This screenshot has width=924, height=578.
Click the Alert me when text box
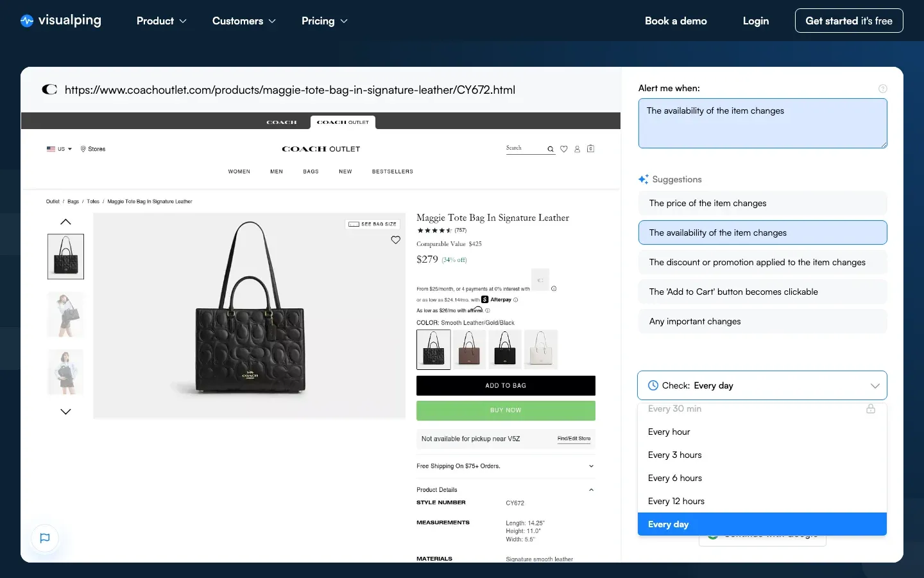click(762, 123)
